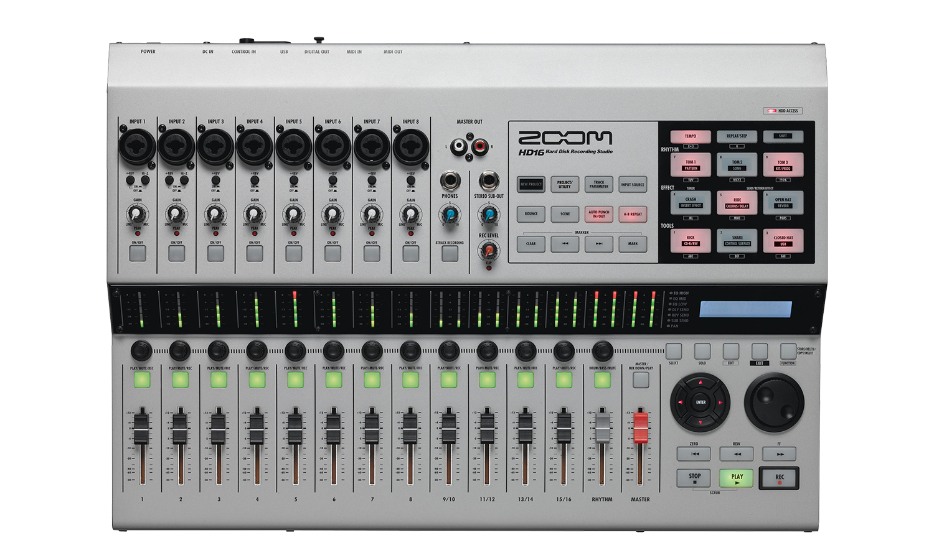Open the TRACK PARAMETER menu

pos(599,184)
